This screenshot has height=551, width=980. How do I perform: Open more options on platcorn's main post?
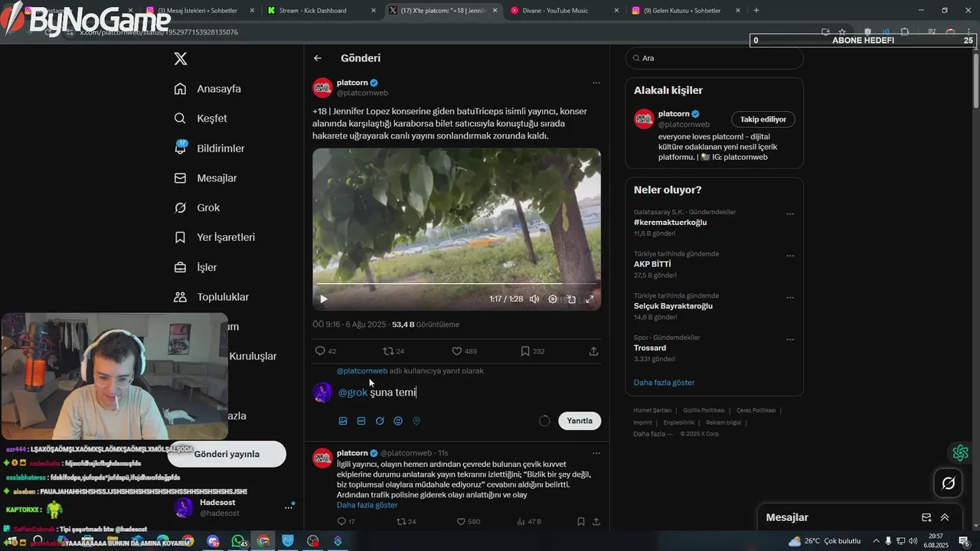[x=596, y=83]
